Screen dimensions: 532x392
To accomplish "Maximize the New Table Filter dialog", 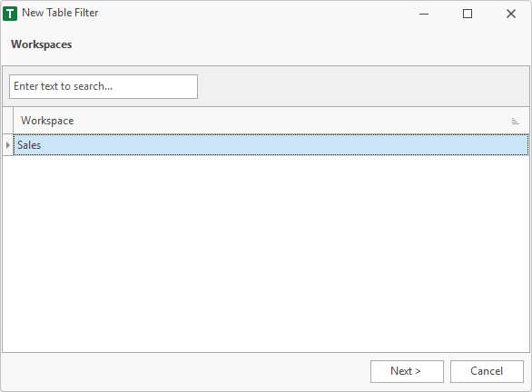I will click(468, 14).
